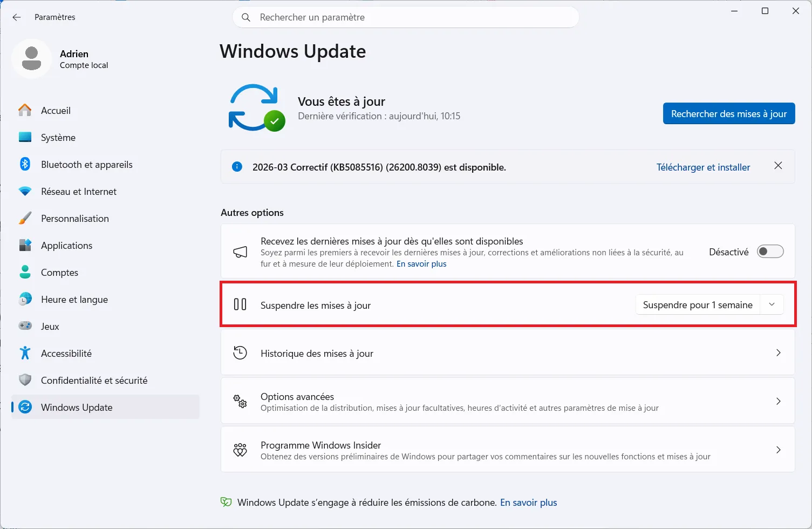Screen dimensions: 812x529
Task: Select Windows Update in sidebar
Action: 76,407
